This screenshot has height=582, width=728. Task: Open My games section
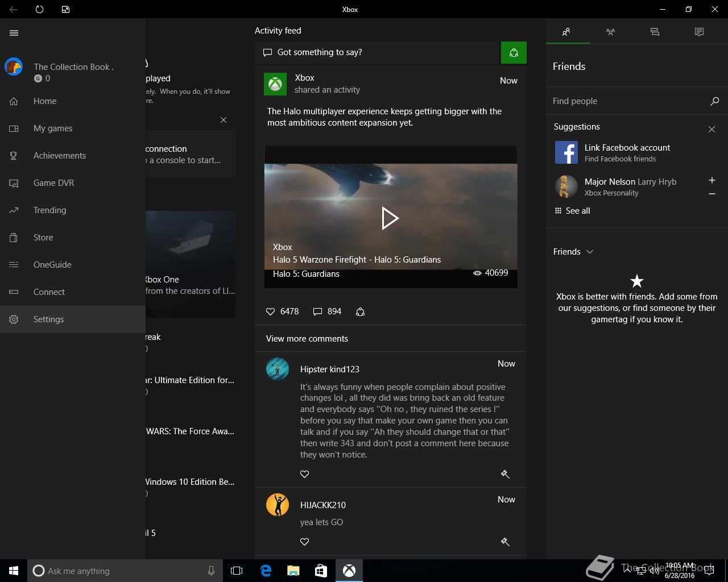click(73, 128)
